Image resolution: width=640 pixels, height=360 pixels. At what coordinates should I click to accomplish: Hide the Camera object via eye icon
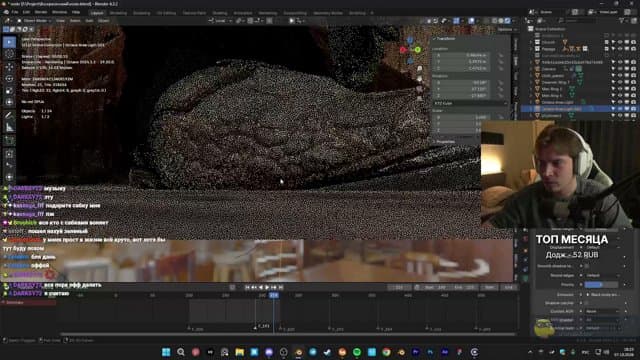[620, 69]
